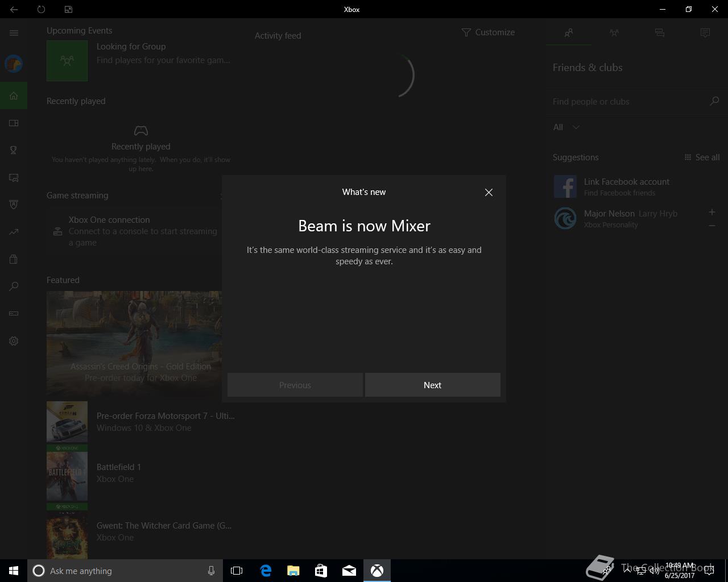Open Store bag icon in sidebar
The width and height of the screenshot is (728, 582).
14,259
